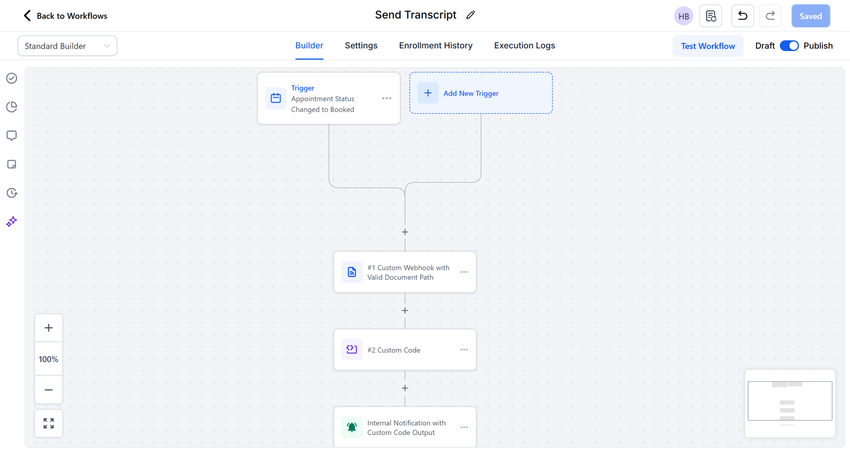Screen dimensions: 850x452
Task: Open the Standard Builder dropdown
Action: click(67, 46)
